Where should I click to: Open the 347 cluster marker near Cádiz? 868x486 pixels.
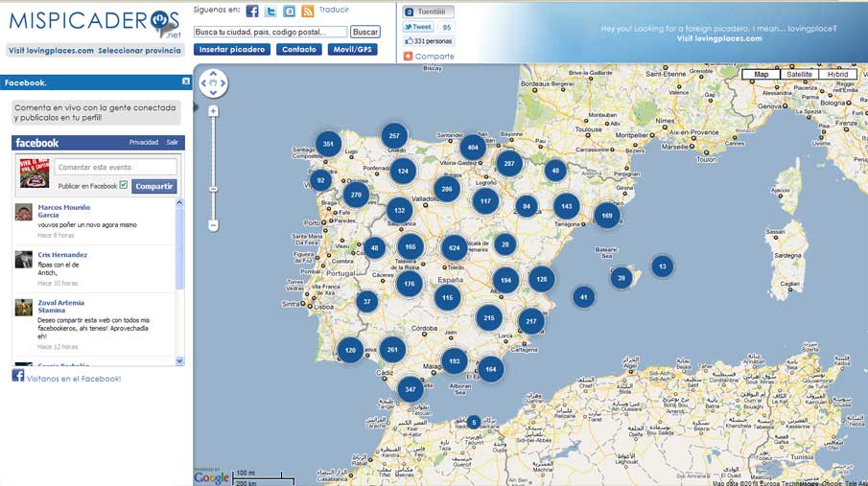411,389
